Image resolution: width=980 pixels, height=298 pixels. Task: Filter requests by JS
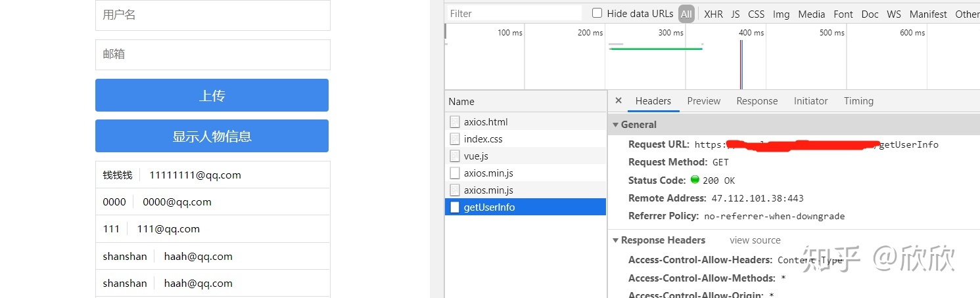(x=735, y=14)
